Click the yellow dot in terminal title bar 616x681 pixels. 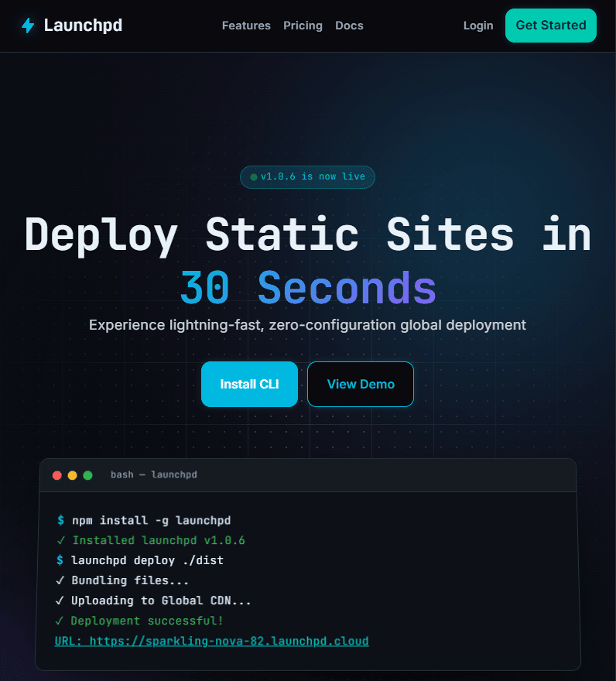73,475
